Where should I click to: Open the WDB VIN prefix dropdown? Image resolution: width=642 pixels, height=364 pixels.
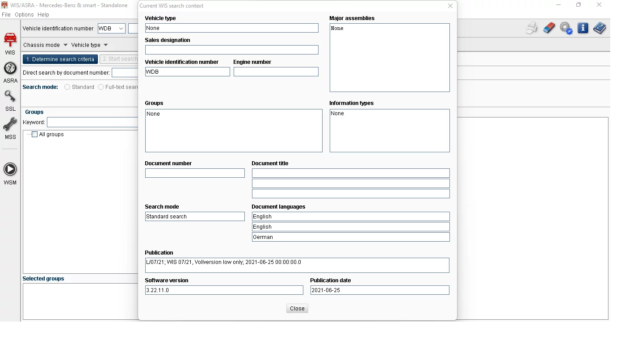point(111,29)
